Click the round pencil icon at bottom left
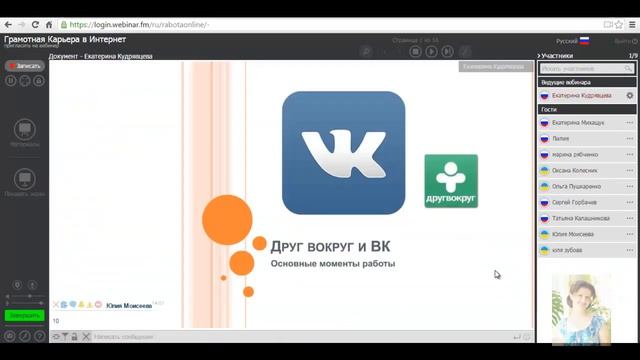This screenshot has width=640, height=360. coord(24,336)
